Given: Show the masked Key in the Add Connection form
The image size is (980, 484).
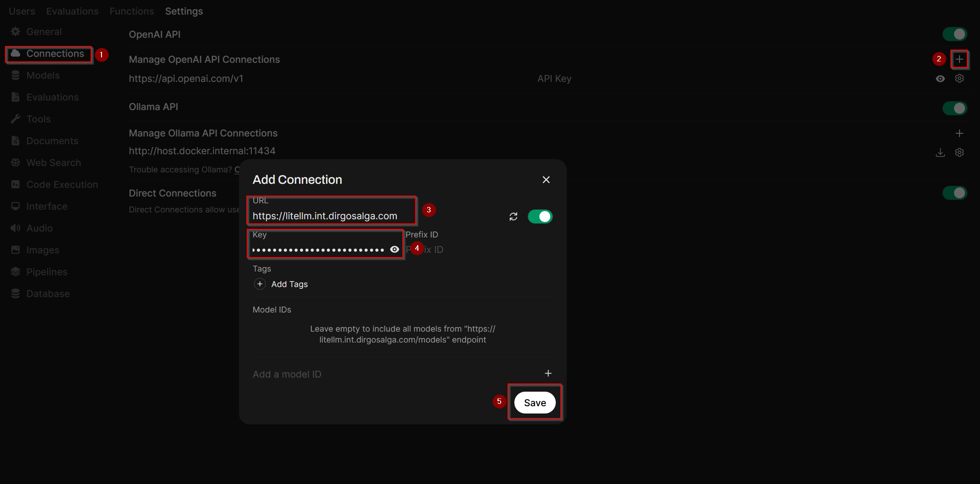Looking at the screenshot, I should click(x=394, y=249).
